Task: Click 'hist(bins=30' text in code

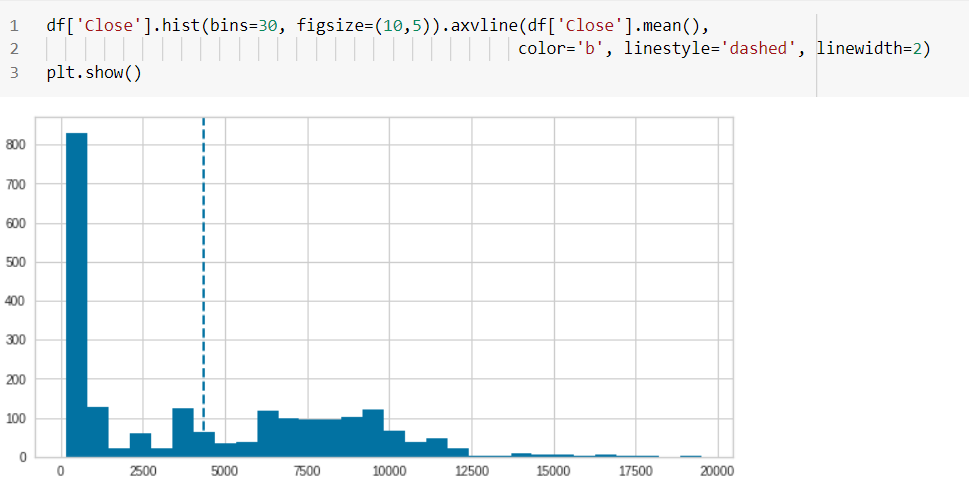Action: [219, 26]
